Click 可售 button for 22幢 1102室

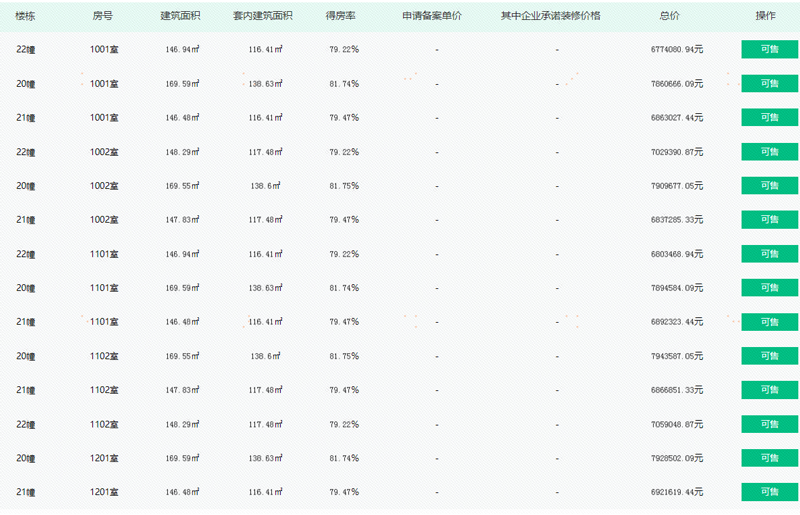[770, 424]
